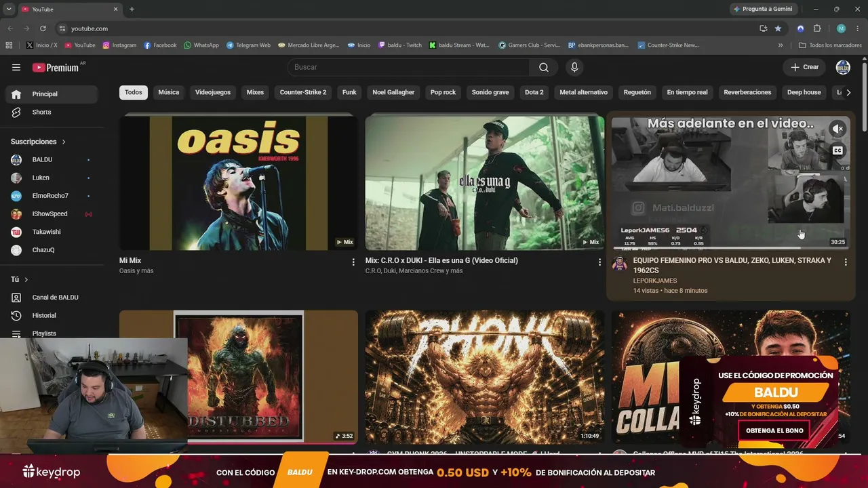The image size is (868, 488).
Task: Open the tab search dropdown
Action: click(x=9, y=9)
